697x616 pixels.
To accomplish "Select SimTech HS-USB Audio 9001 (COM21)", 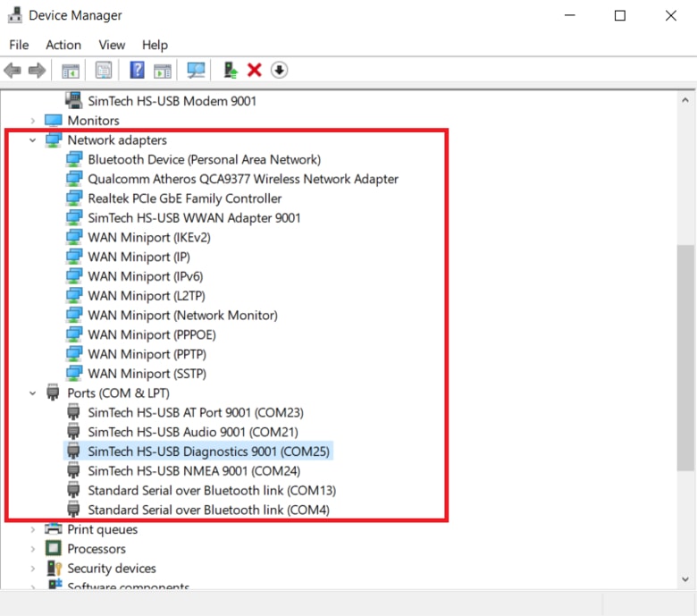I will (x=193, y=432).
